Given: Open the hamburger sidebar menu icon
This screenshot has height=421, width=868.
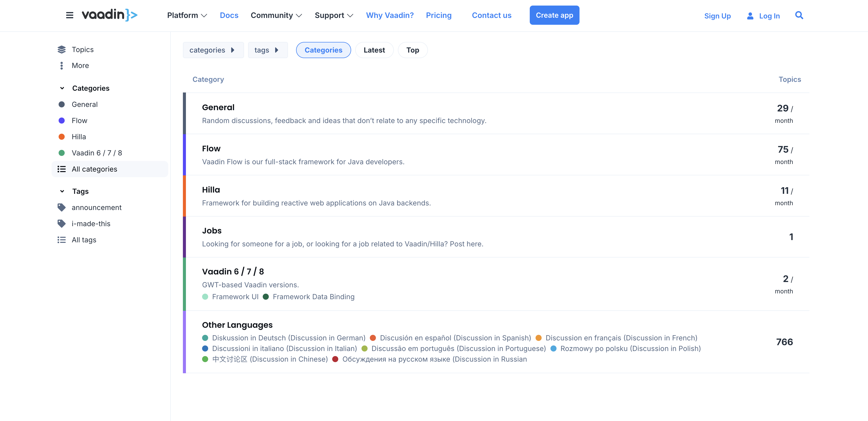Looking at the screenshot, I should point(69,15).
